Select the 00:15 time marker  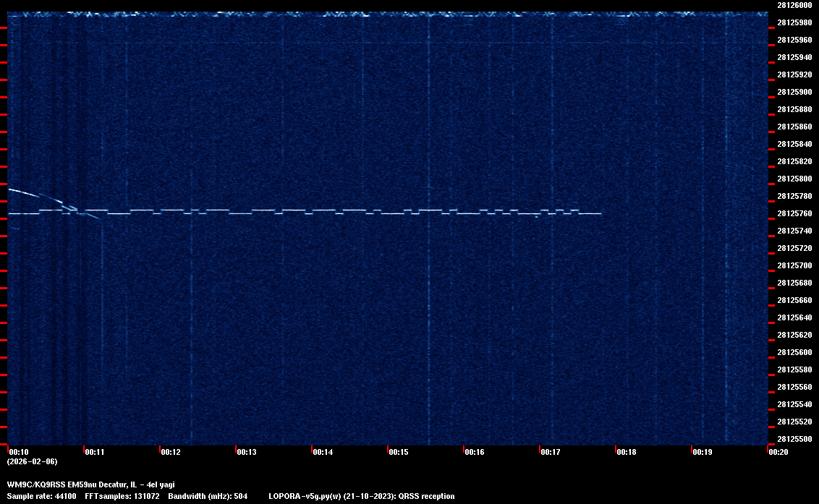click(x=399, y=452)
